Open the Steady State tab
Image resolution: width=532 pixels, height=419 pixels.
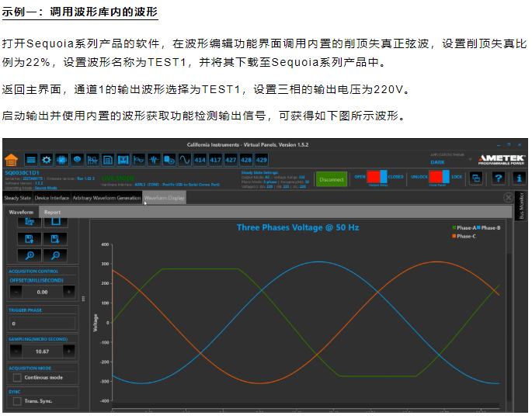18,198
